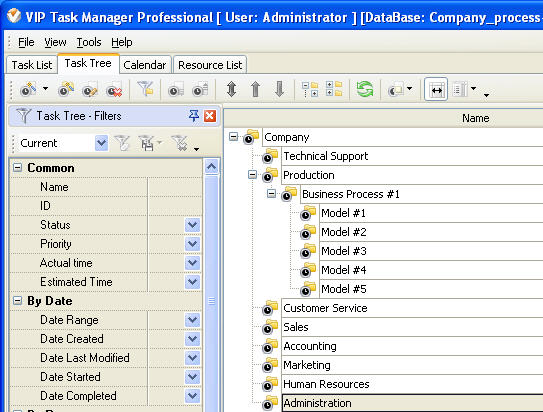543x412 pixels.
Task: Pin the Task Tree Filters panel
Action: 194,115
